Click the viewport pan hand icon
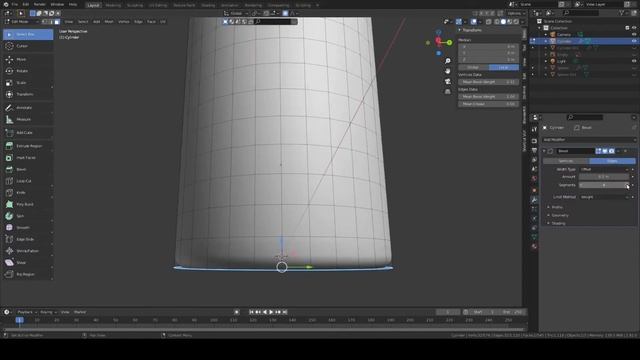The width and height of the screenshot is (640, 360). pyautogui.click(x=448, y=71)
